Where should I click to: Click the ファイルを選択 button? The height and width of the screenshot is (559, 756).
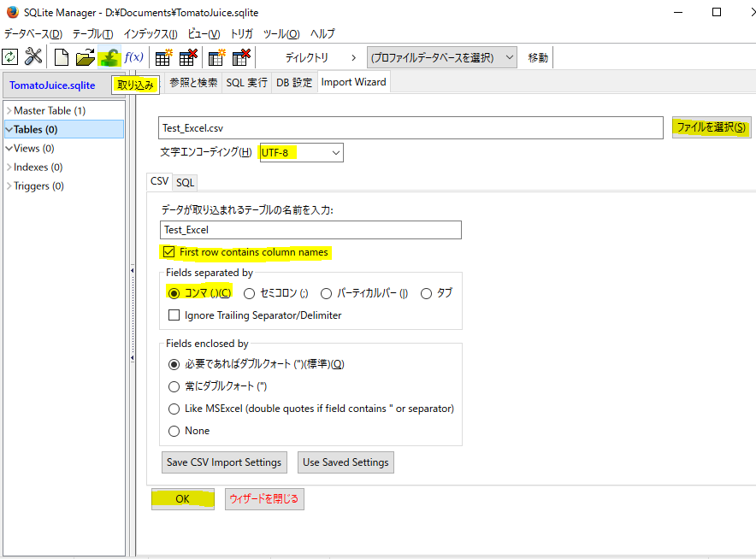click(x=711, y=127)
